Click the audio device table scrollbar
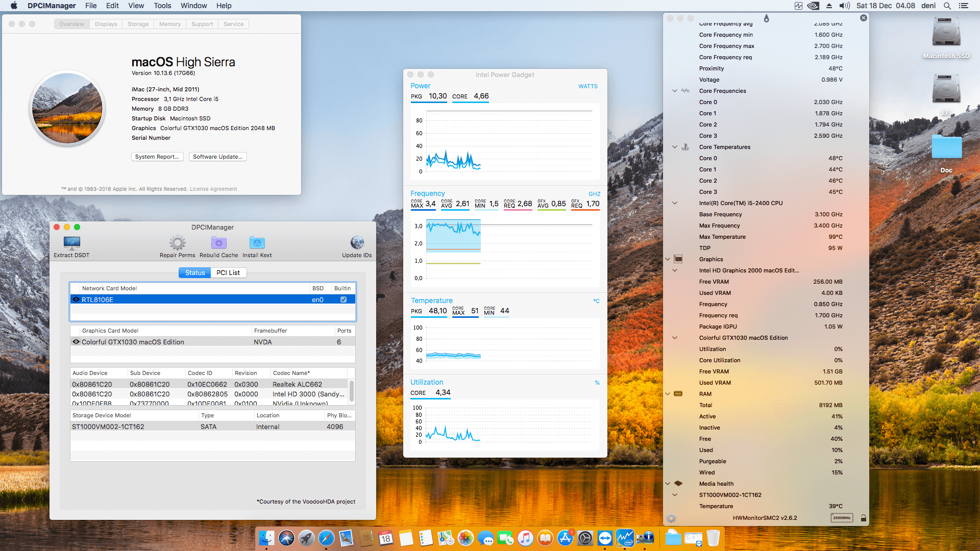Image resolution: width=980 pixels, height=551 pixels. click(352, 391)
